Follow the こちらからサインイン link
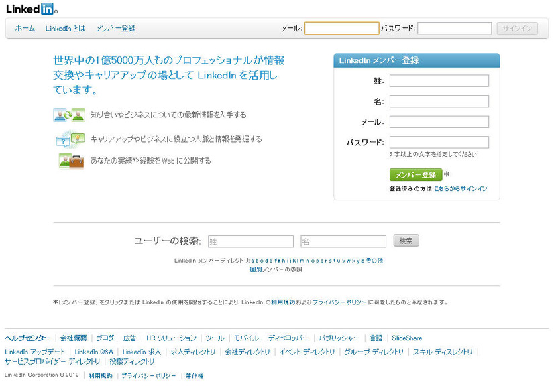The height and width of the screenshot is (392, 554). [x=460, y=189]
